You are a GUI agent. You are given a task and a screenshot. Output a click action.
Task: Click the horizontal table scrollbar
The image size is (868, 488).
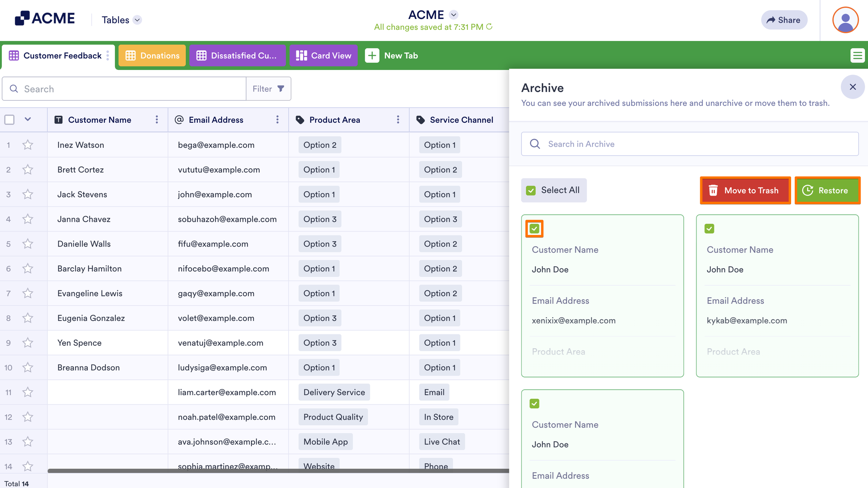tap(278, 471)
